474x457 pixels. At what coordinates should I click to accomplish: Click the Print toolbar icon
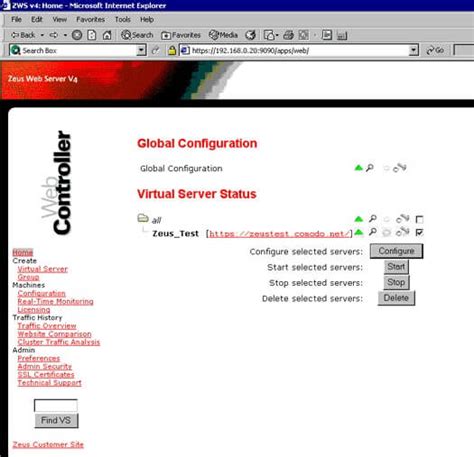tap(288, 35)
